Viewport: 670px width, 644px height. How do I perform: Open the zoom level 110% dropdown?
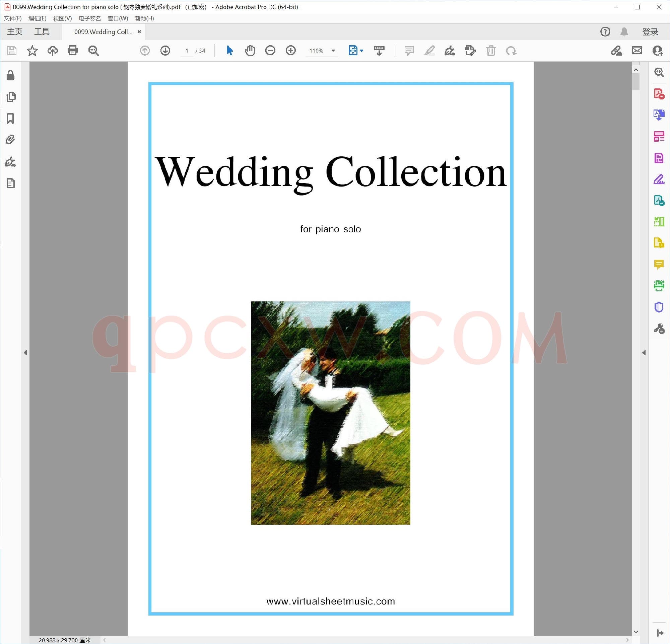pos(333,51)
